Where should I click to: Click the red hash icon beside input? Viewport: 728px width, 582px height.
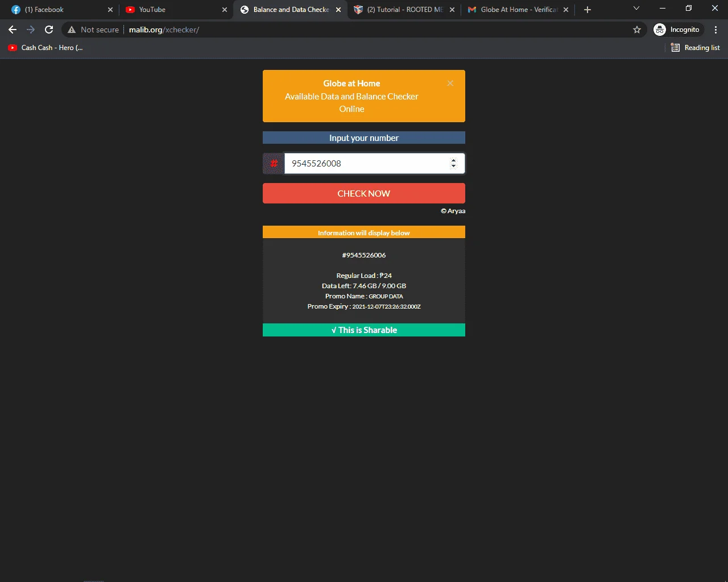[x=274, y=164]
